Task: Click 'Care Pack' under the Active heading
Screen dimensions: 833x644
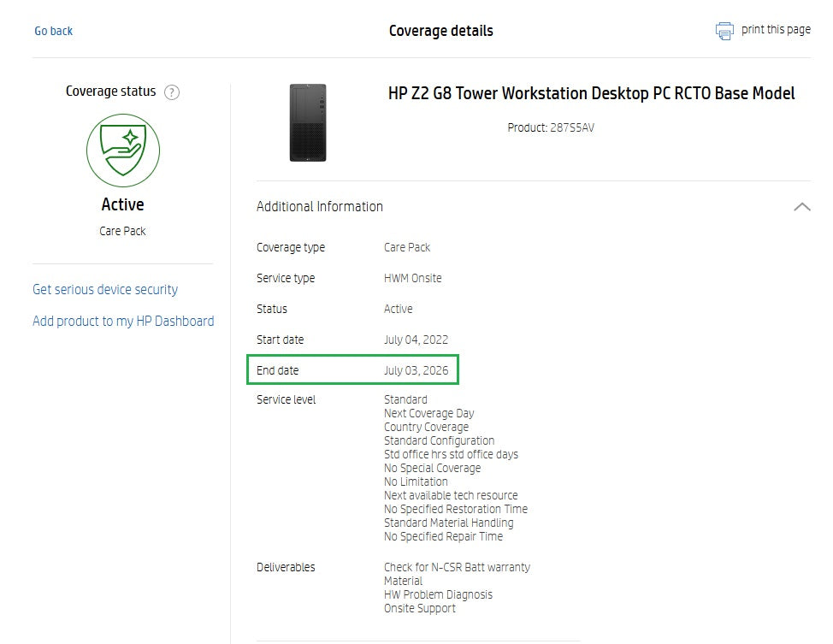Action: coord(122,231)
